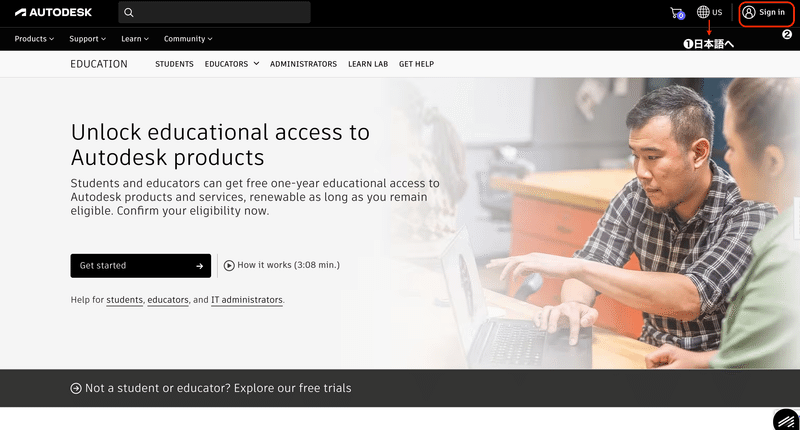The image size is (800, 430).
Task: Open the Learn Lab section
Action: 368,64
